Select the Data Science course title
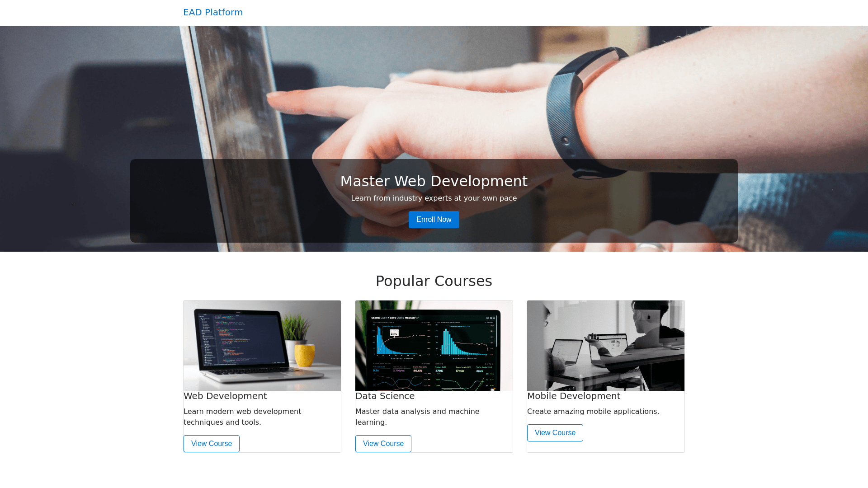The width and height of the screenshot is (868, 488). [x=385, y=396]
